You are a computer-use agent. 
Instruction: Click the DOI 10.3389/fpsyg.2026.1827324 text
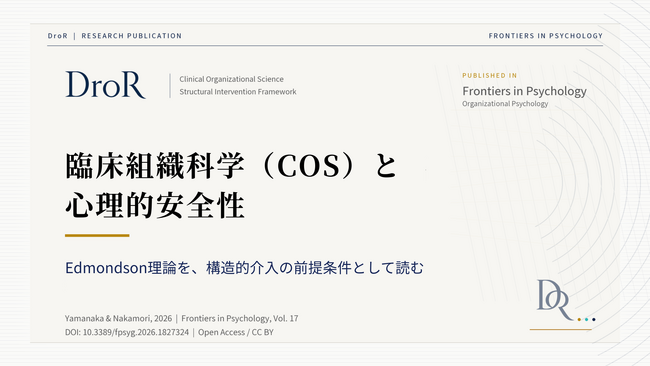pyautogui.click(x=126, y=332)
